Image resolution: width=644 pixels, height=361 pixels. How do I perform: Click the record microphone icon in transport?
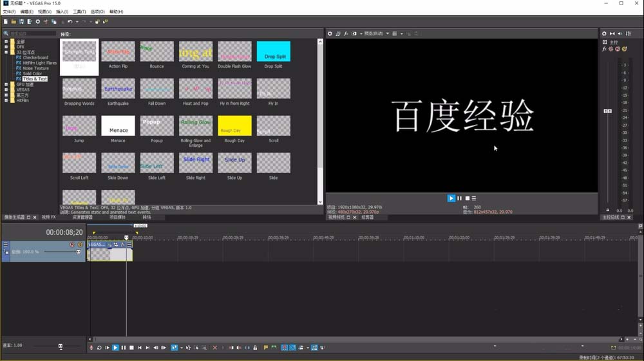pyautogui.click(x=91, y=347)
